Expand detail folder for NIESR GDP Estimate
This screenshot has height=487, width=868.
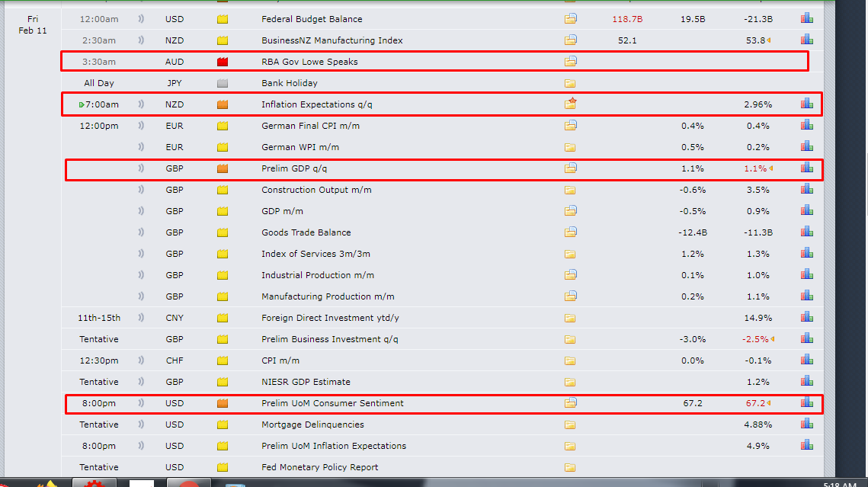pyautogui.click(x=570, y=382)
